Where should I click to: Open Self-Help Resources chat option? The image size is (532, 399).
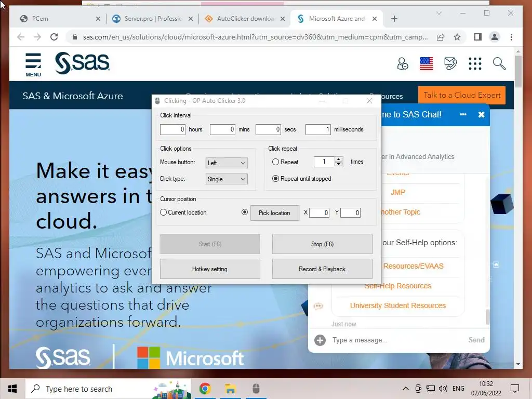[x=397, y=286]
